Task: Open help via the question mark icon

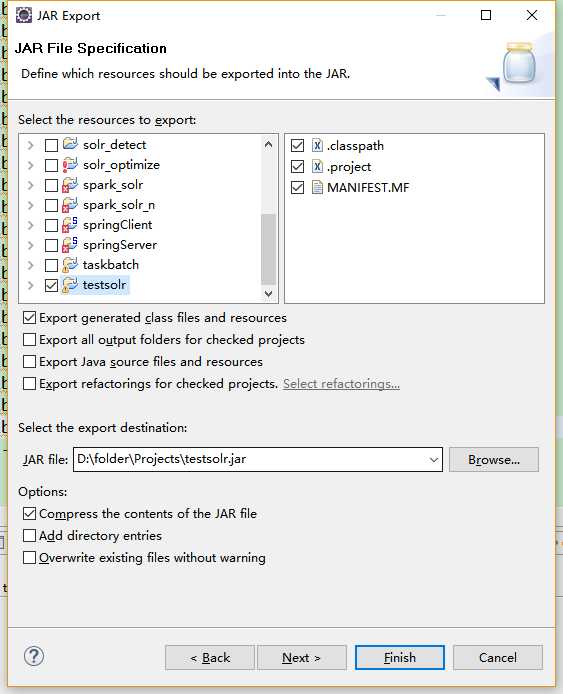Action: click(x=34, y=656)
